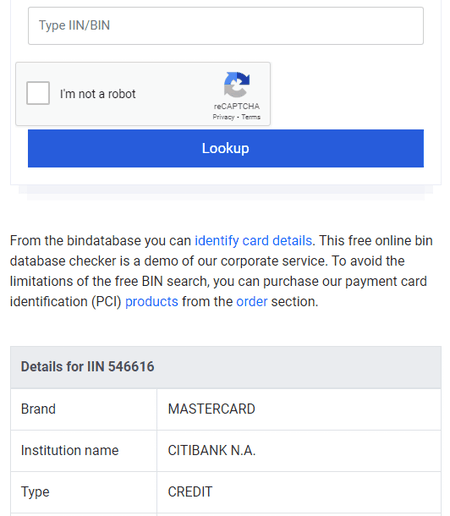Click the reCAPTCHA logo icon
The height and width of the screenshot is (516, 450).
[237, 84]
